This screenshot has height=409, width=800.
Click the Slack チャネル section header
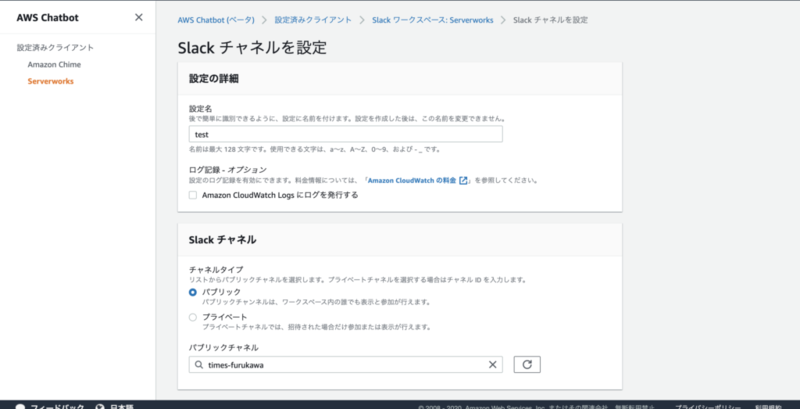pos(222,240)
